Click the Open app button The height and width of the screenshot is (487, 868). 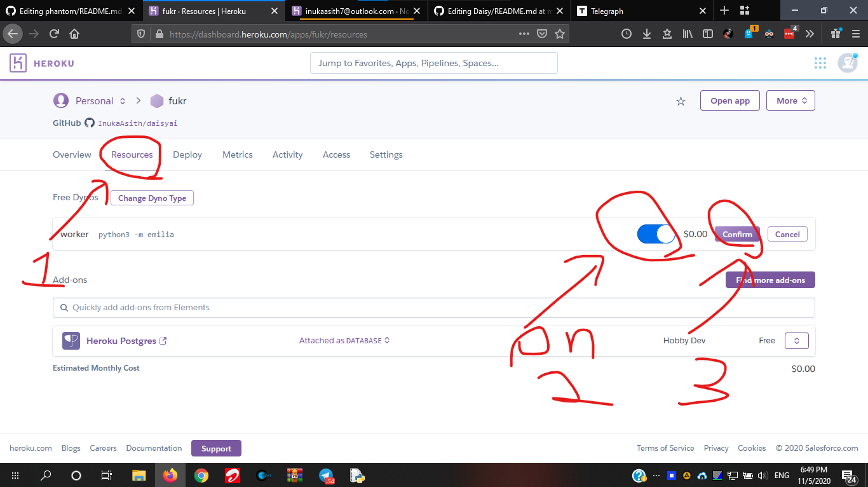(x=730, y=100)
